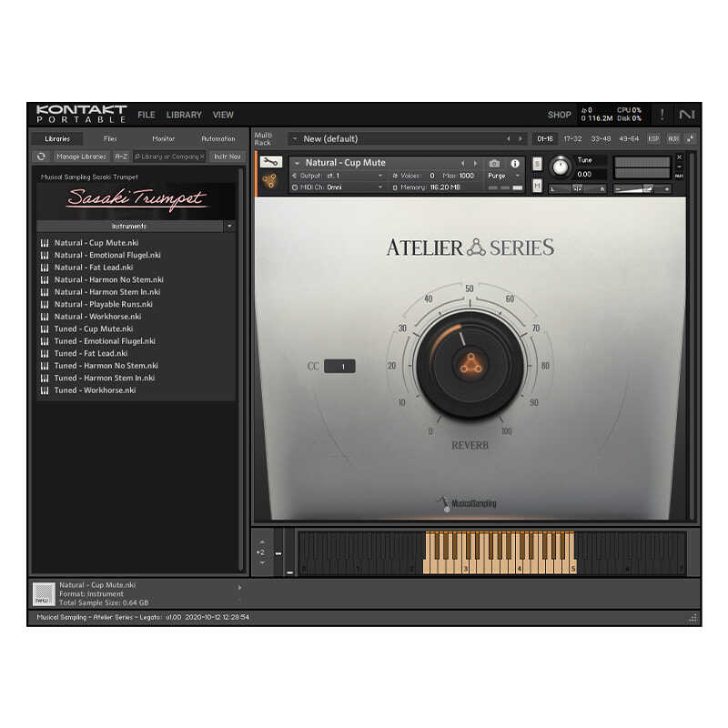This screenshot has width=728, height=728.
Task: Click the play arrow in the info pane
Action: pyautogui.click(x=239, y=587)
